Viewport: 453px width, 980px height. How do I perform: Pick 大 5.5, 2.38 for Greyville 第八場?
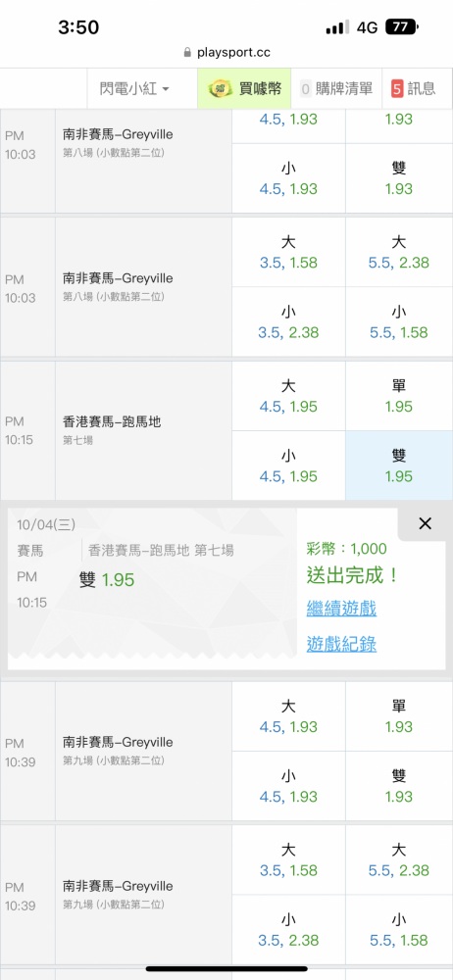(x=399, y=252)
